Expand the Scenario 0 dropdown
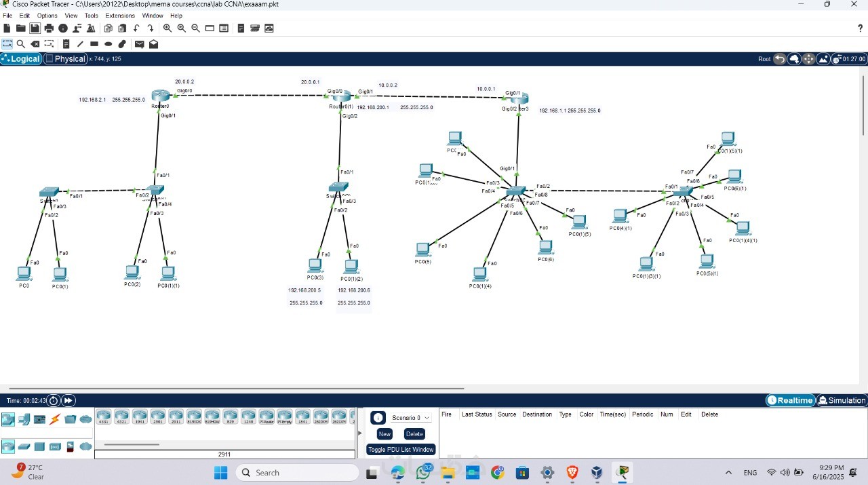This screenshot has width=868, height=485. (x=411, y=418)
